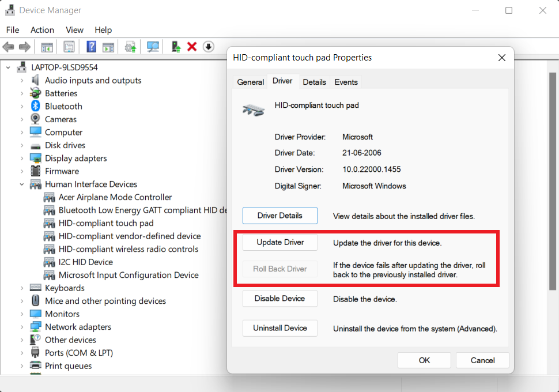Open the Help menu
Screen dimensions: 559x392
(103, 29)
